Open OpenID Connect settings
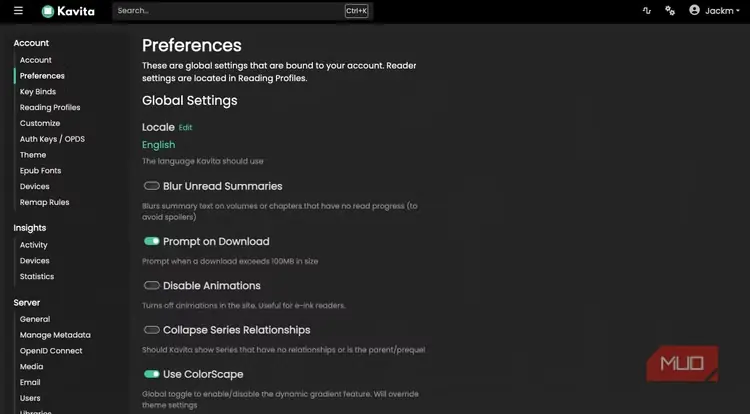Screen dimensions: 750x414 point(51,350)
